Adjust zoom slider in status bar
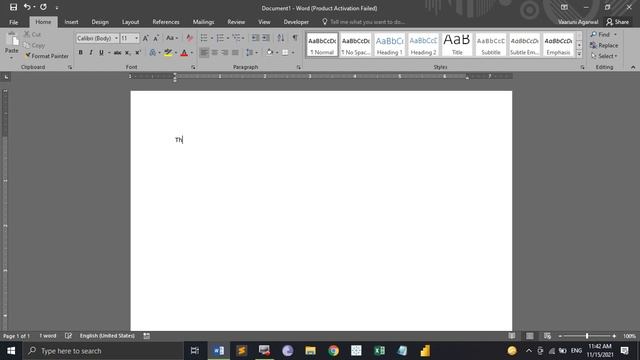Viewport: 640px width, 360px height. tap(587, 336)
